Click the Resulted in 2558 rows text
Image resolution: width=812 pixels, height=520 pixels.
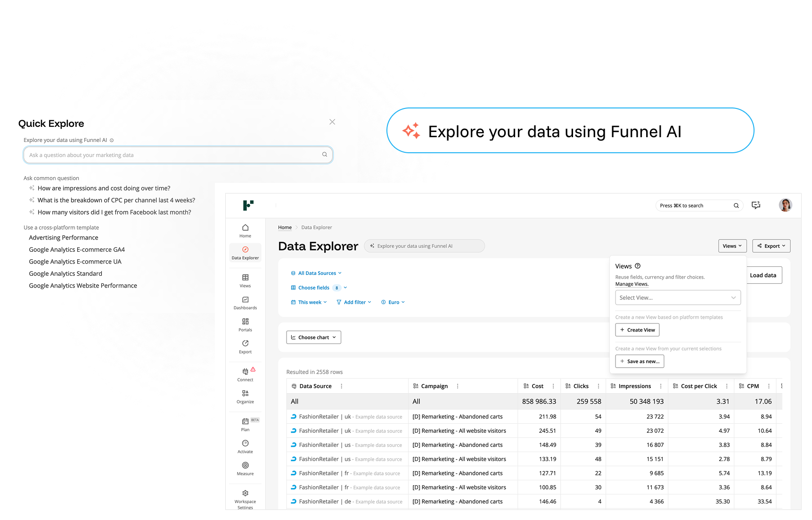[x=314, y=372]
